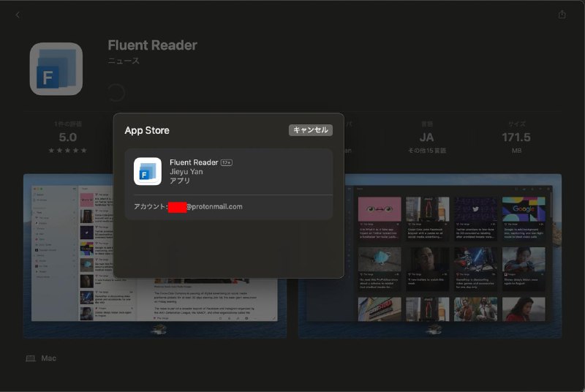Click the JA language info
The height and width of the screenshot is (392, 585).
click(x=427, y=137)
